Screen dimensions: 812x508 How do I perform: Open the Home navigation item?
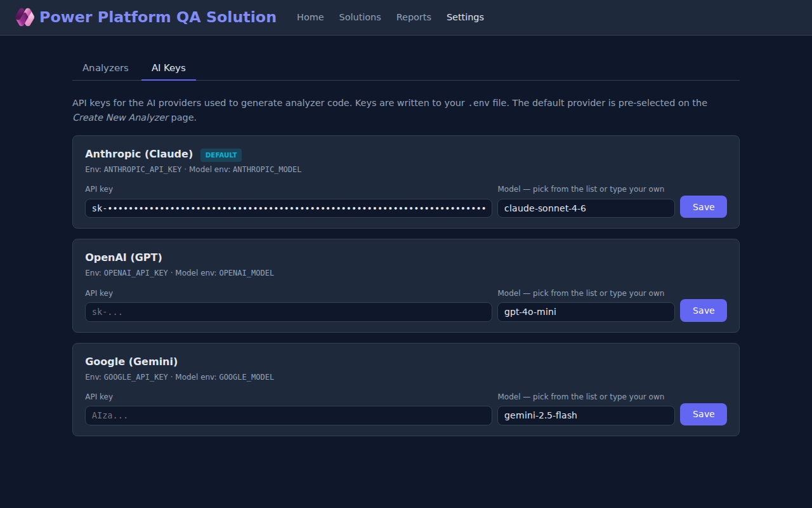(x=310, y=17)
